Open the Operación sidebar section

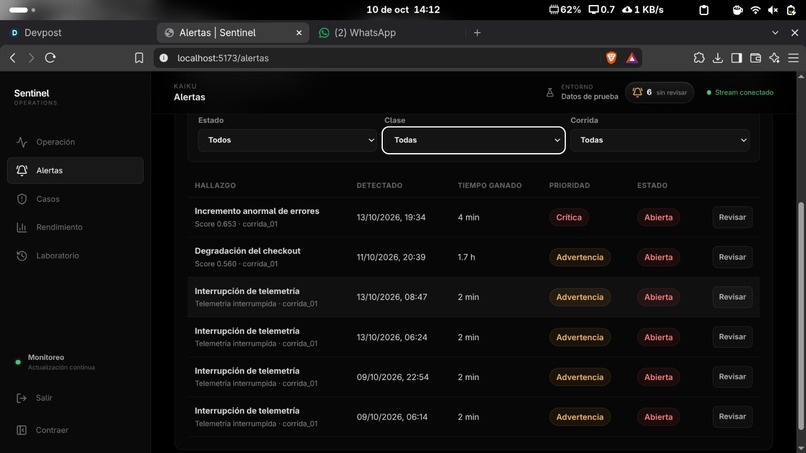[75, 142]
